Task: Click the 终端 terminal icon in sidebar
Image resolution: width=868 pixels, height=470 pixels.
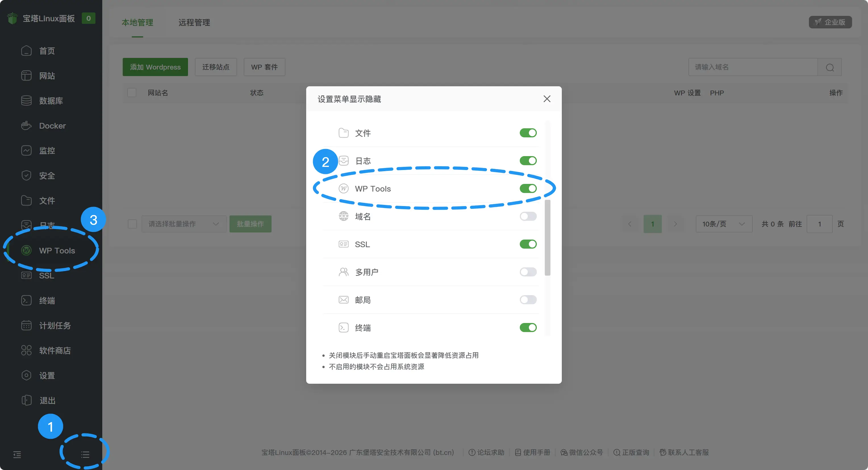Action: click(26, 300)
